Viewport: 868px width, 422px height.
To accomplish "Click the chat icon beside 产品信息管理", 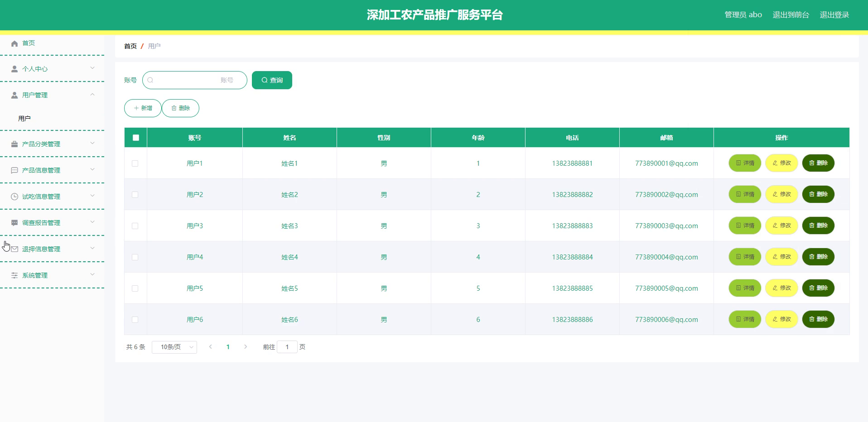I will pyautogui.click(x=14, y=170).
